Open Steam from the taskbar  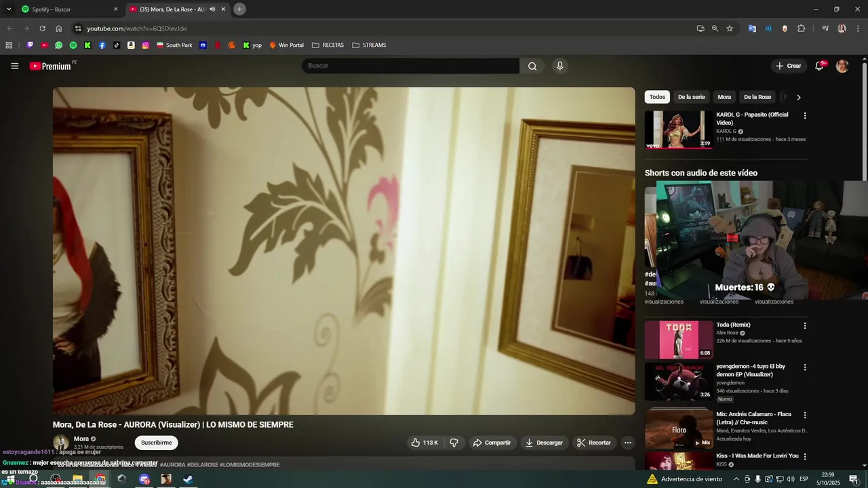coord(188,479)
